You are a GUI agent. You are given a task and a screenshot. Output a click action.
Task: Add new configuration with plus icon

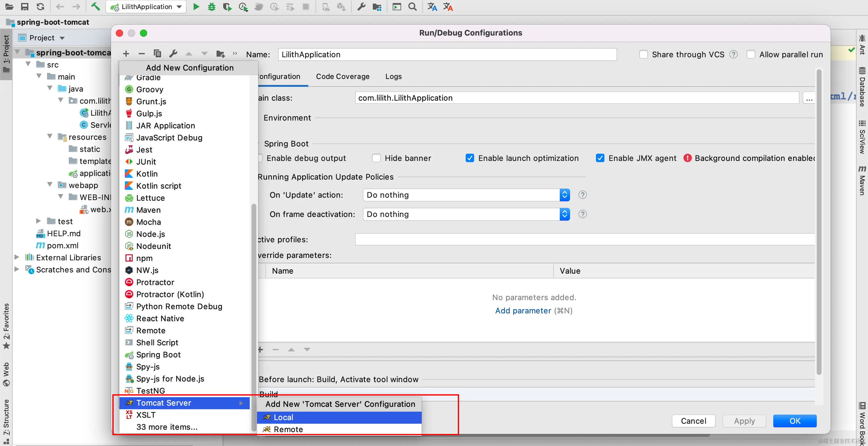pyautogui.click(x=126, y=54)
